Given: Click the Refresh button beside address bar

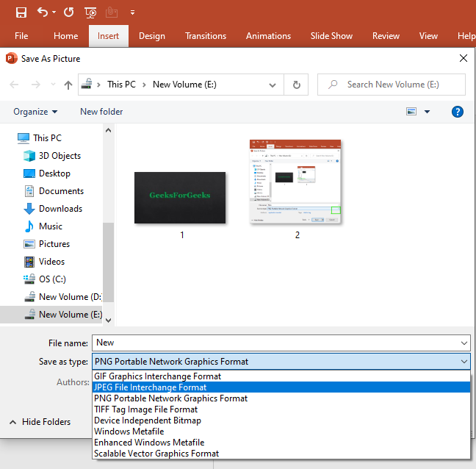Looking at the screenshot, I should [x=296, y=85].
